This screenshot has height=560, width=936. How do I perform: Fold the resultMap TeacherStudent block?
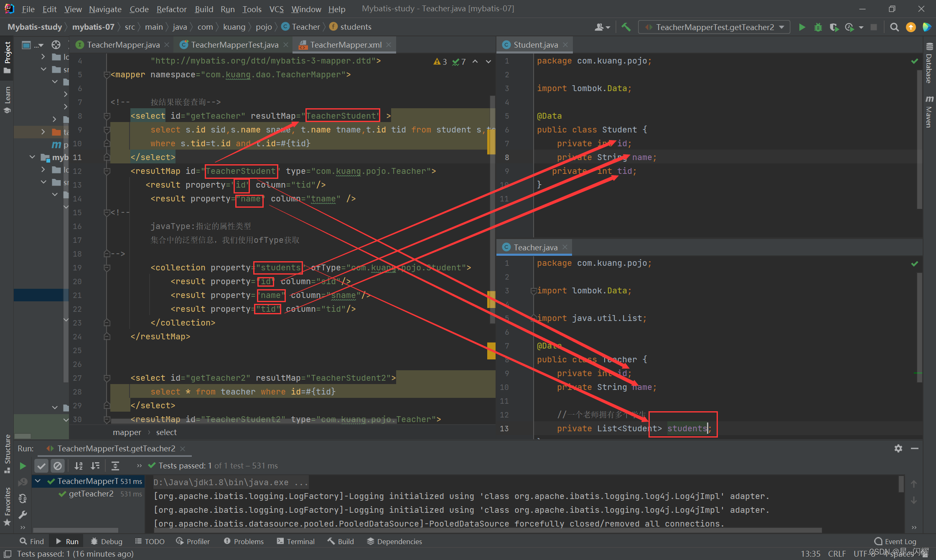pyautogui.click(x=107, y=171)
